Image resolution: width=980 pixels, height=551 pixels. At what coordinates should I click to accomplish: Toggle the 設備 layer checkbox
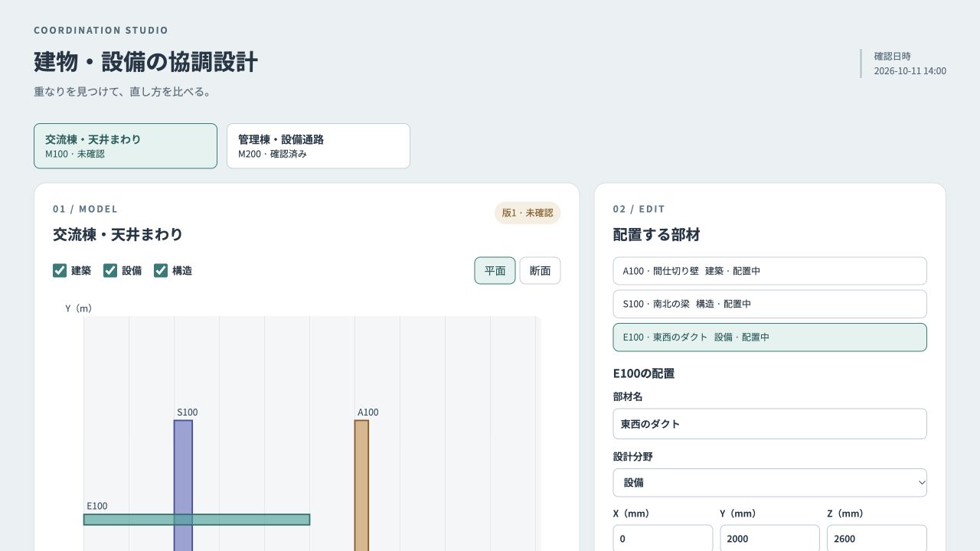coord(110,270)
